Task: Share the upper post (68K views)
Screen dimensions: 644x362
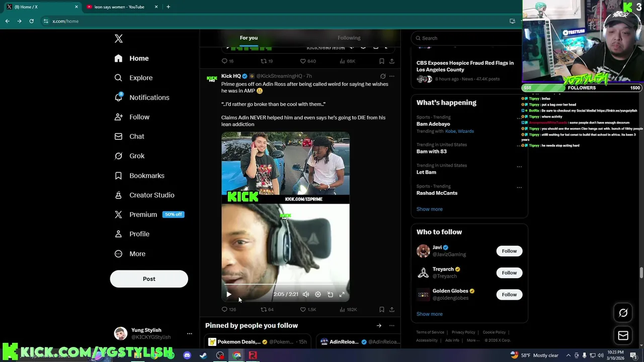Action: [392, 61]
